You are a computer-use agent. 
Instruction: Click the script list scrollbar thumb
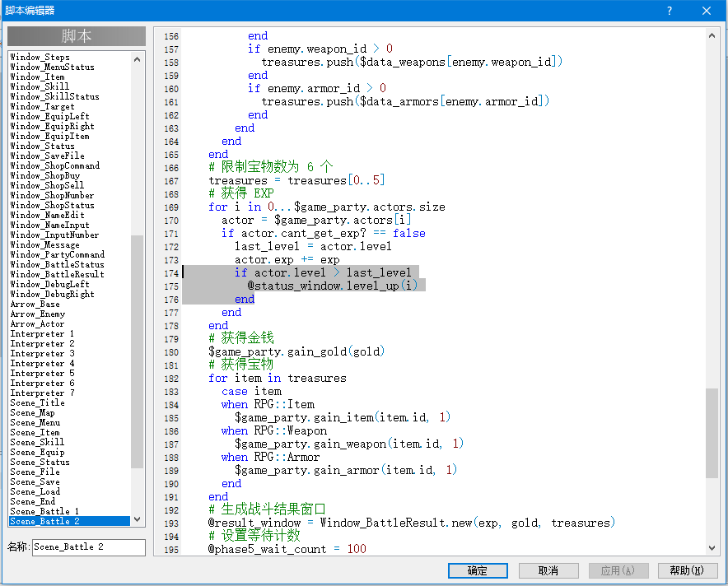point(137,351)
